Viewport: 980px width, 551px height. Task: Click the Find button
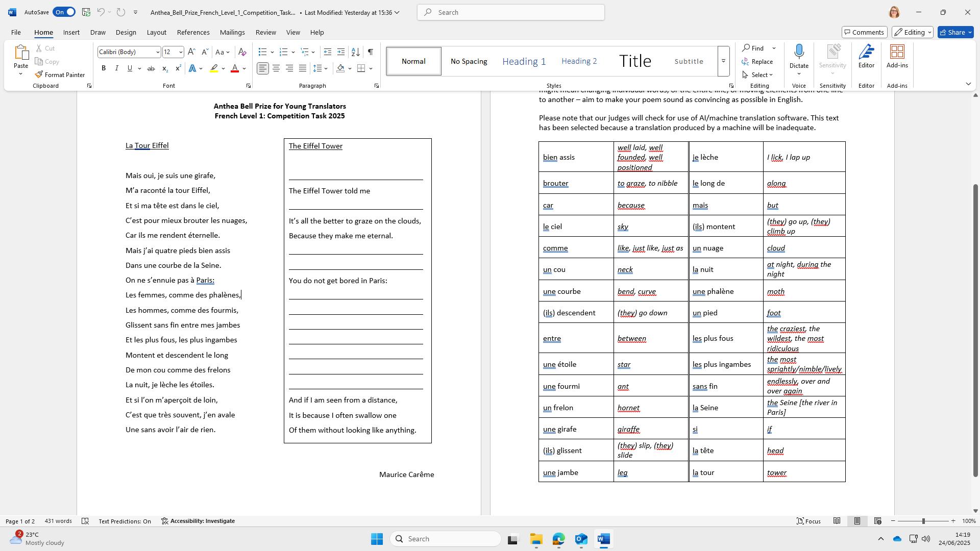click(753, 48)
